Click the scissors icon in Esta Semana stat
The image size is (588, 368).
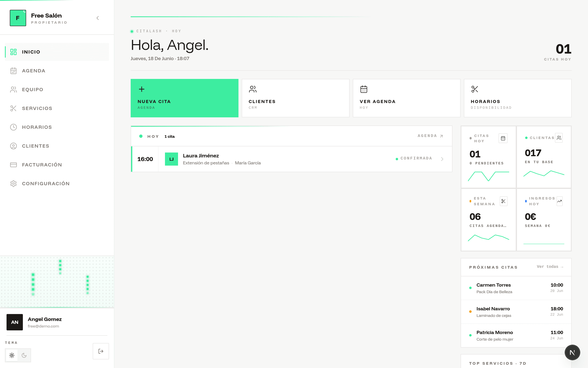tap(503, 201)
